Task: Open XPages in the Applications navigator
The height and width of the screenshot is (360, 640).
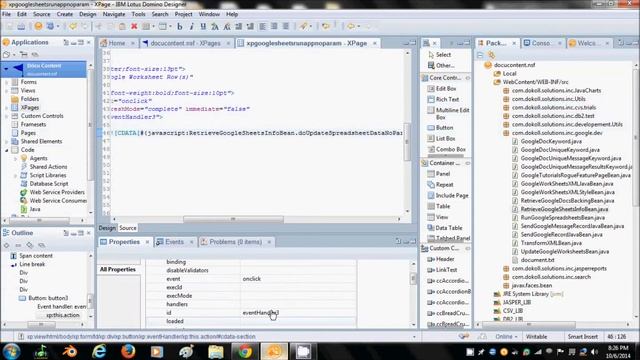Action: pyautogui.click(x=30, y=107)
